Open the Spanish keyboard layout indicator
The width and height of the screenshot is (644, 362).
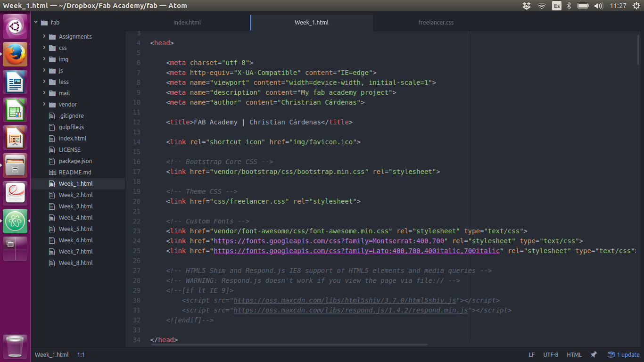pyautogui.click(x=557, y=6)
